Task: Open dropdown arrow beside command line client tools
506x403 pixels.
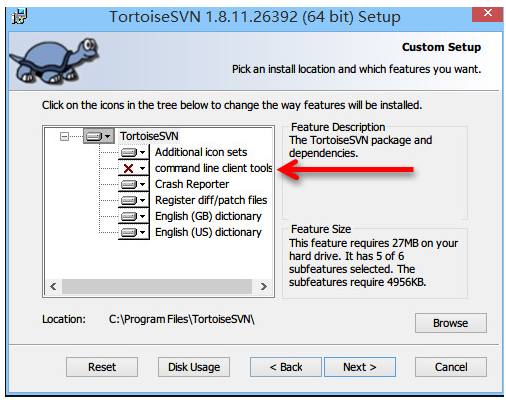Action: [143, 168]
